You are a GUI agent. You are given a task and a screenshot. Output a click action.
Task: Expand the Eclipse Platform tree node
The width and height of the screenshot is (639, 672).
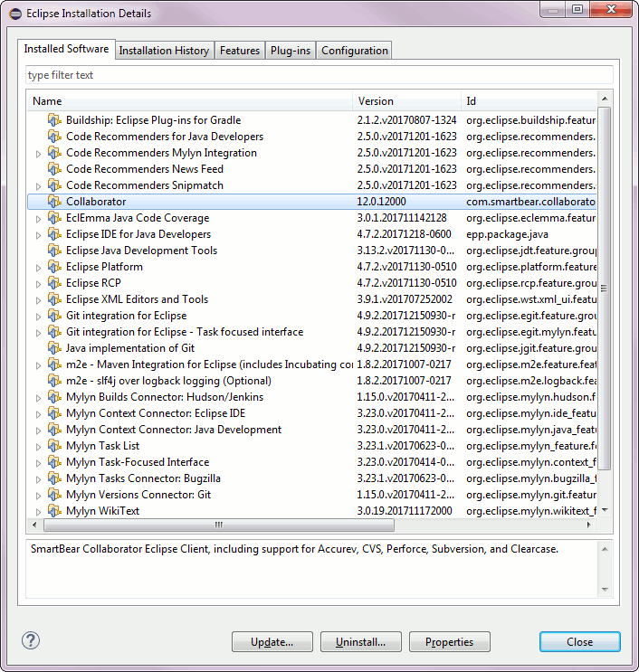coord(38,268)
